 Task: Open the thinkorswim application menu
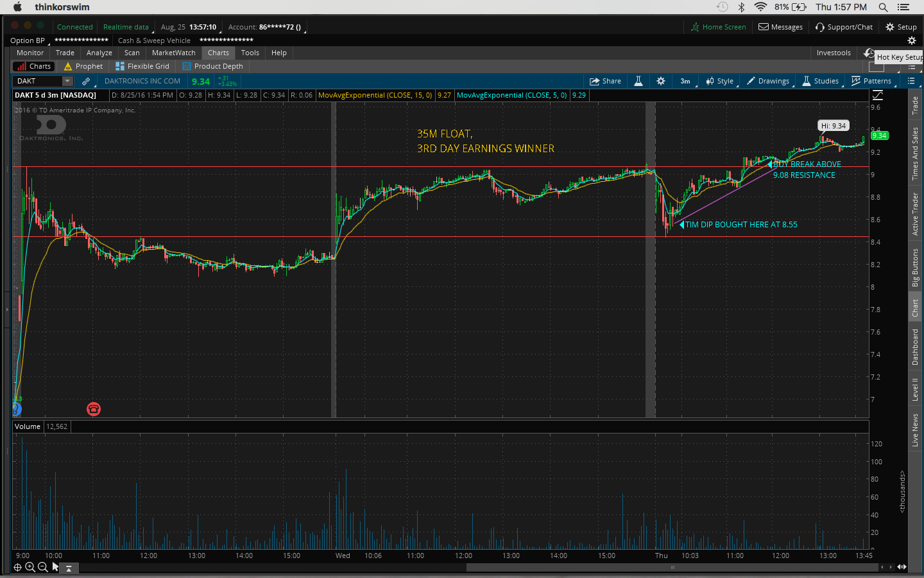click(x=62, y=7)
